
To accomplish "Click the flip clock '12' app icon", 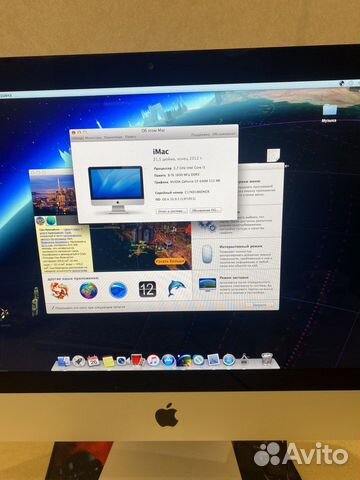I will [147, 289].
